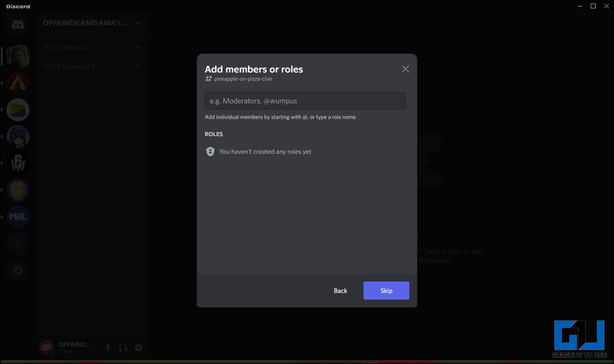Click 'You haven't created any roles yet' text

(265, 152)
